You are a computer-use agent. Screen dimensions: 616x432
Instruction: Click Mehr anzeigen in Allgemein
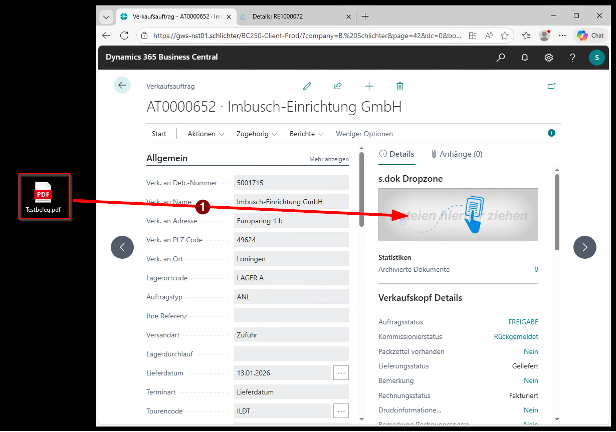[x=329, y=159]
